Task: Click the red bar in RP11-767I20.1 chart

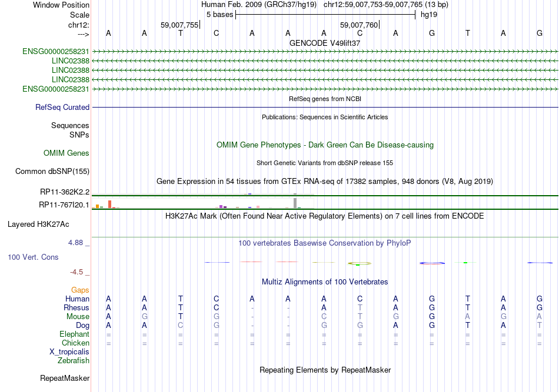Action: 110,204
